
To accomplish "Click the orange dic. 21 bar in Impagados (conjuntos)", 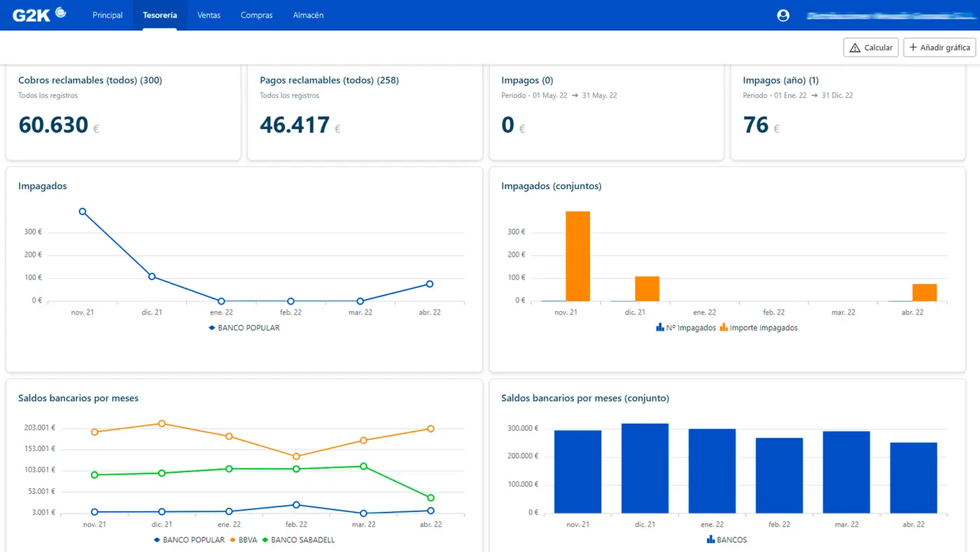I will (x=647, y=289).
